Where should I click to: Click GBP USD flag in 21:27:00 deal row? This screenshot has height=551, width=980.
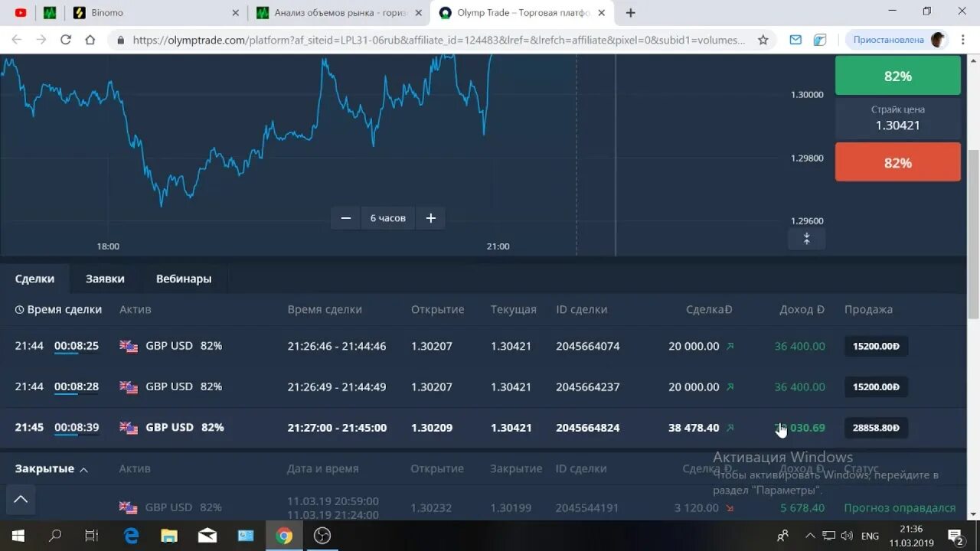point(129,427)
